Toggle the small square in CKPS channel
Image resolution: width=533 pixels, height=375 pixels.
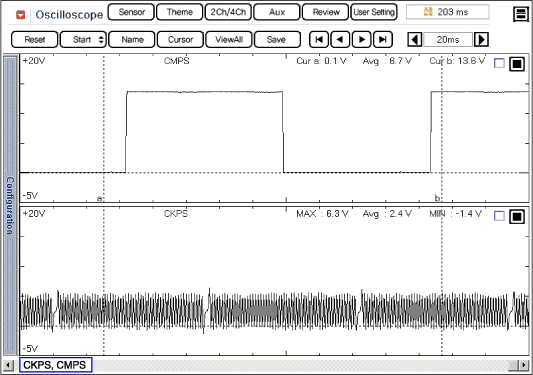[499, 216]
